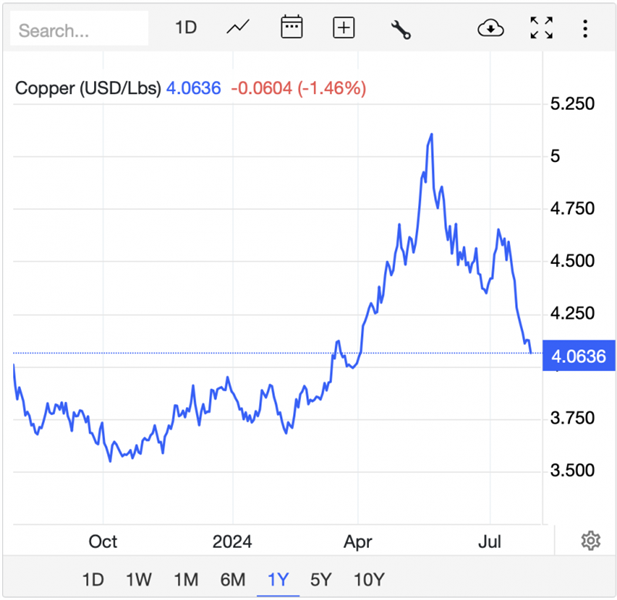Select the 1D range tab at bottom
This screenshot has height=600, width=617.
[93, 580]
